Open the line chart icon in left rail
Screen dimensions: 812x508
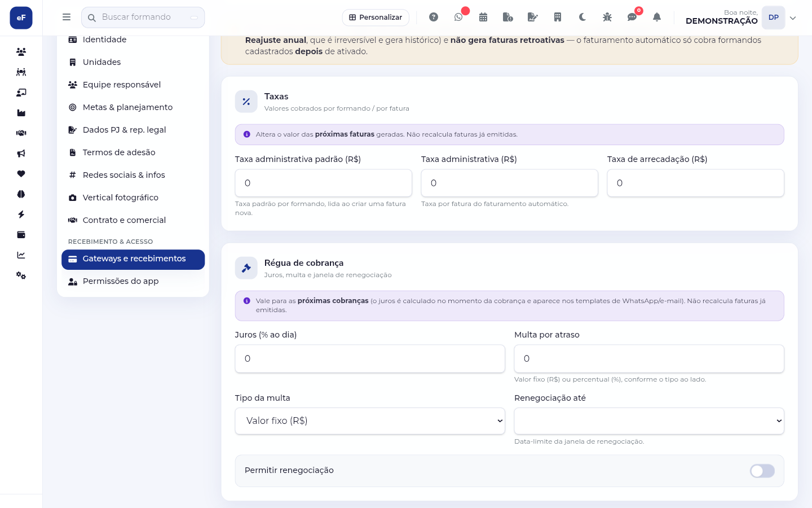21,255
